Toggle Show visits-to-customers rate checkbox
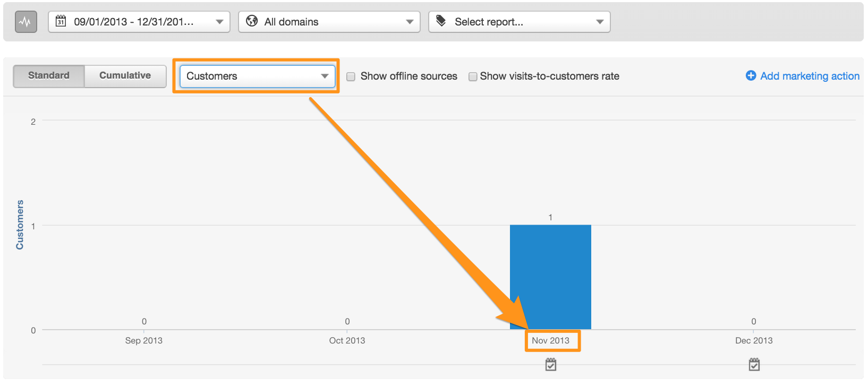Screen dimensions: 868x386 (x=473, y=76)
